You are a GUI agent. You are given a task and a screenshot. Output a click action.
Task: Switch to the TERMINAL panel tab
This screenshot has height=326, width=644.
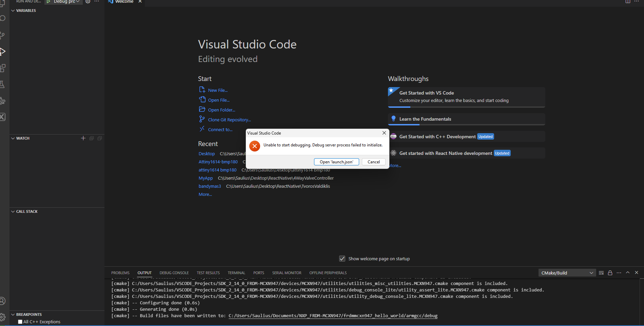click(x=236, y=273)
